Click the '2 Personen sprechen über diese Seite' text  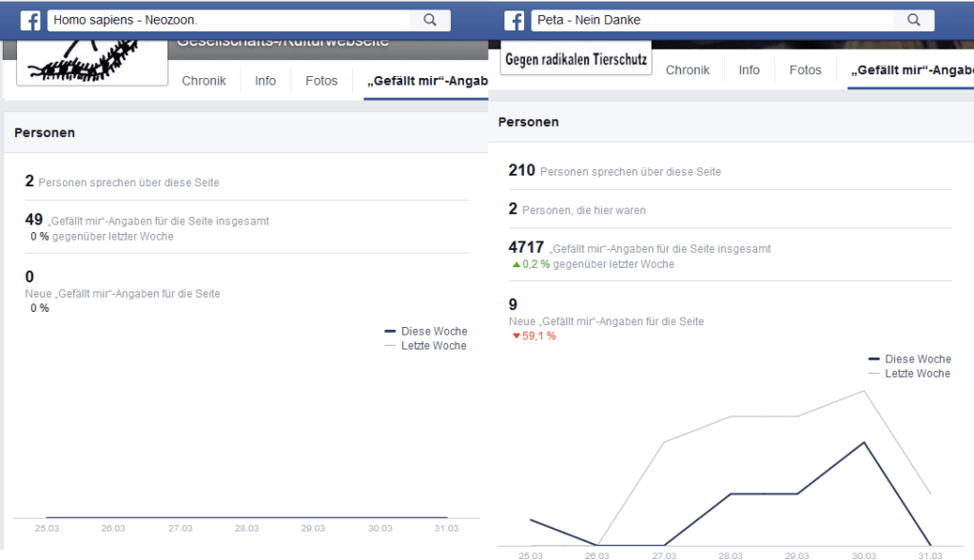[x=123, y=182]
